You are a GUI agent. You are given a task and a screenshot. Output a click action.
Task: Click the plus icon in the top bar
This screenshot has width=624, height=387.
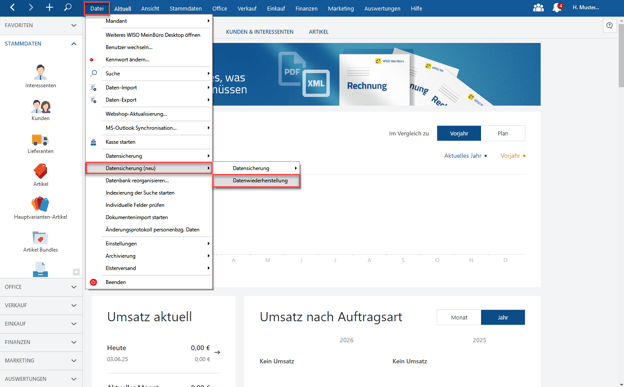pos(49,7)
